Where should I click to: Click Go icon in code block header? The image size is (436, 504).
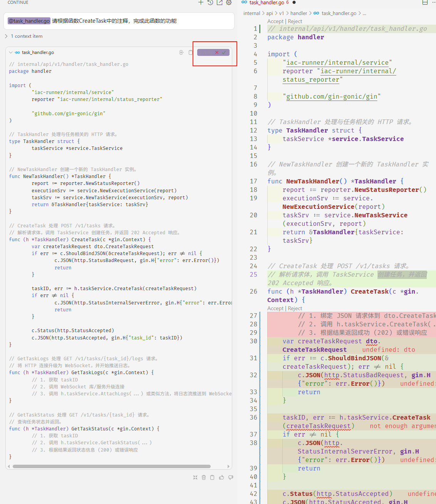point(18,52)
